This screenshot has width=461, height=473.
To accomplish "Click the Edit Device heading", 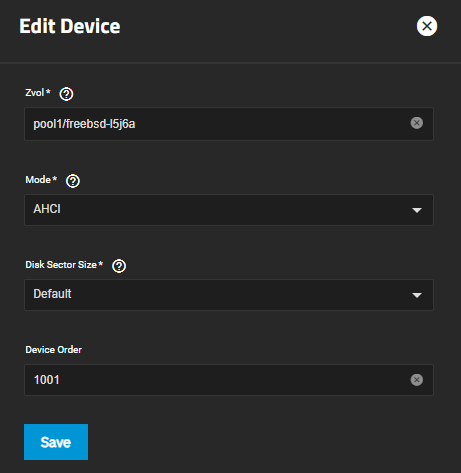I will click(70, 26).
